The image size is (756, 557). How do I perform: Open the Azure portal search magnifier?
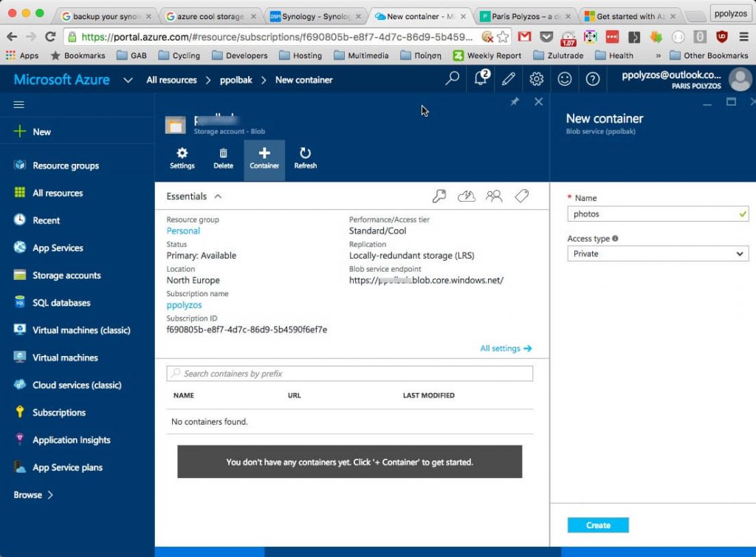pyautogui.click(x=453, y=78)
